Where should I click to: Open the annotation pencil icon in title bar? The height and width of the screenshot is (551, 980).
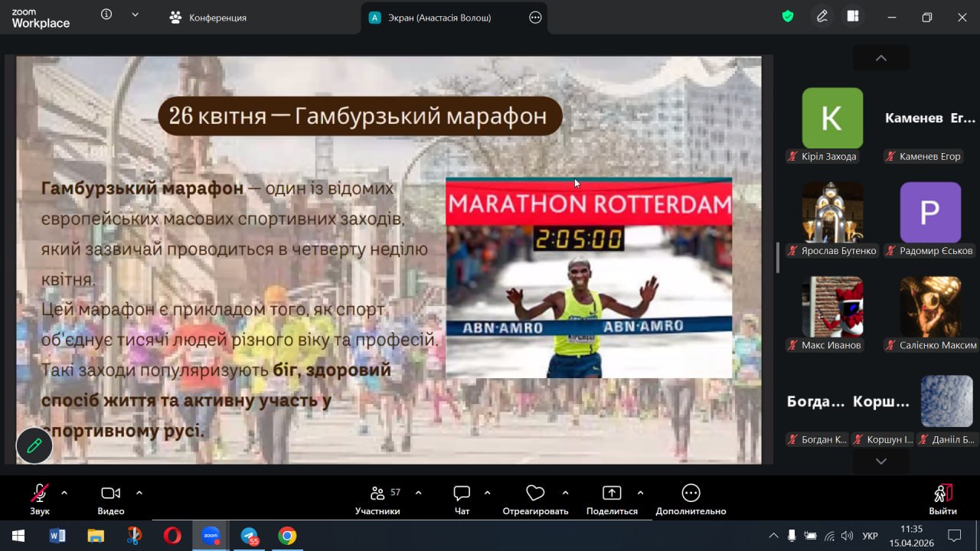click(x=822, y=16)
